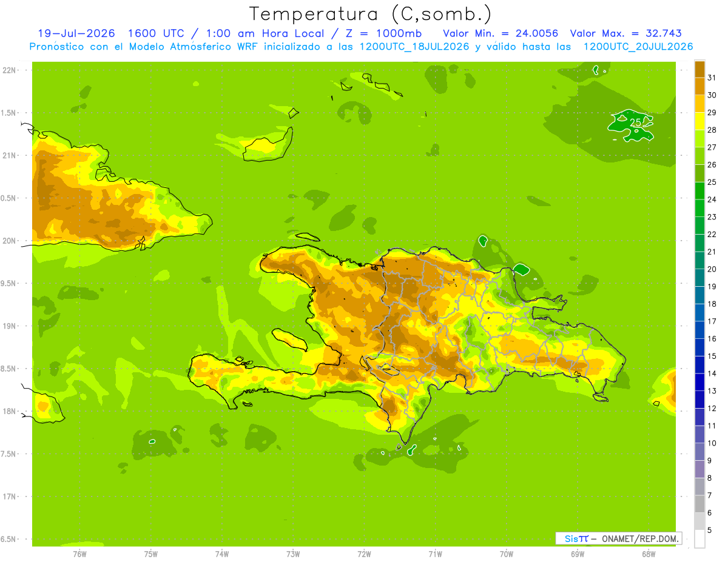This screenshot has width=728, height=562.
Task: Select '1200UTC_18JUL2026' initialization time
Action: (x=413, y=47)
